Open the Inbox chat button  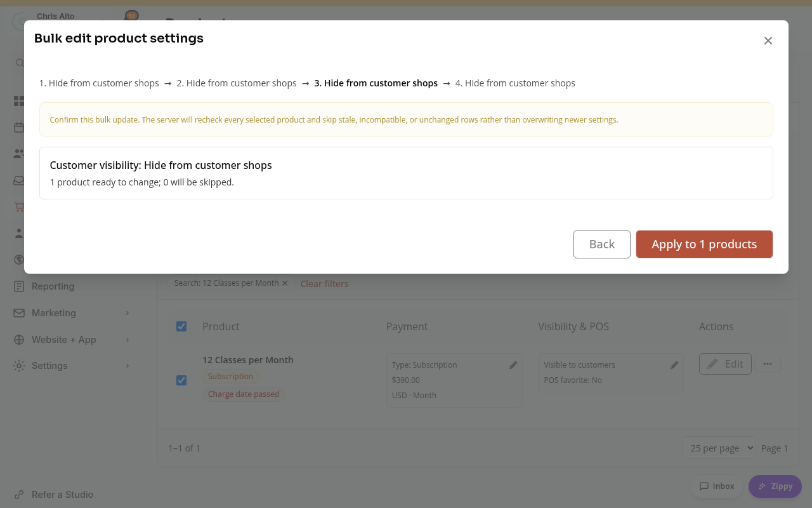pyautogui.click(x=717, y=486)
